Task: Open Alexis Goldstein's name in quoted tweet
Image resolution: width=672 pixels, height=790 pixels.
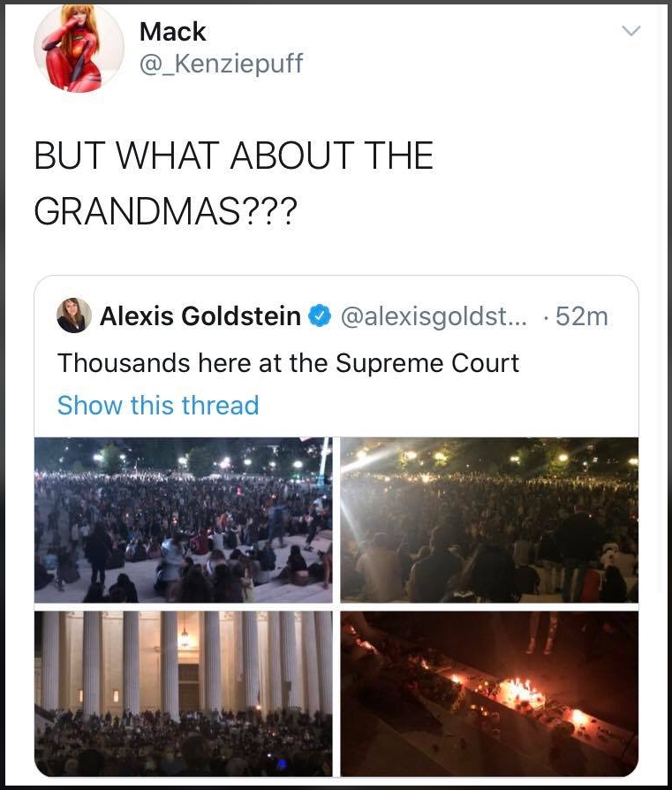Action: click(x=200, y=315)
